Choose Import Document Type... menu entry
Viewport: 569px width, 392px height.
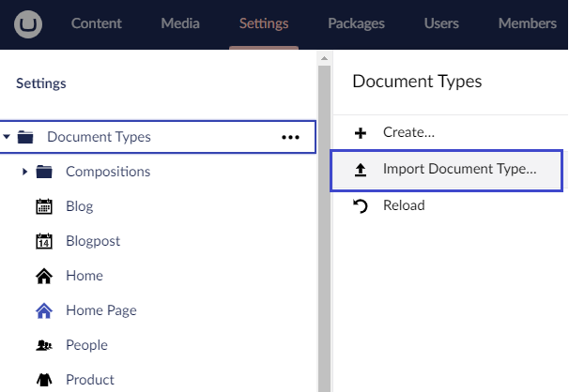point(446,171)
